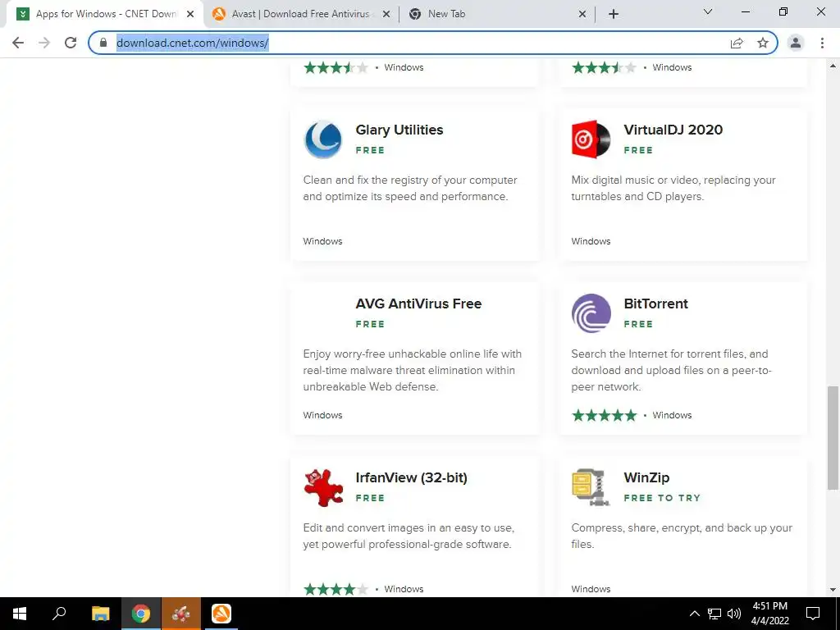Open the Chrome profile avatar icon
840x630 pixels.
tap(796, 43)
